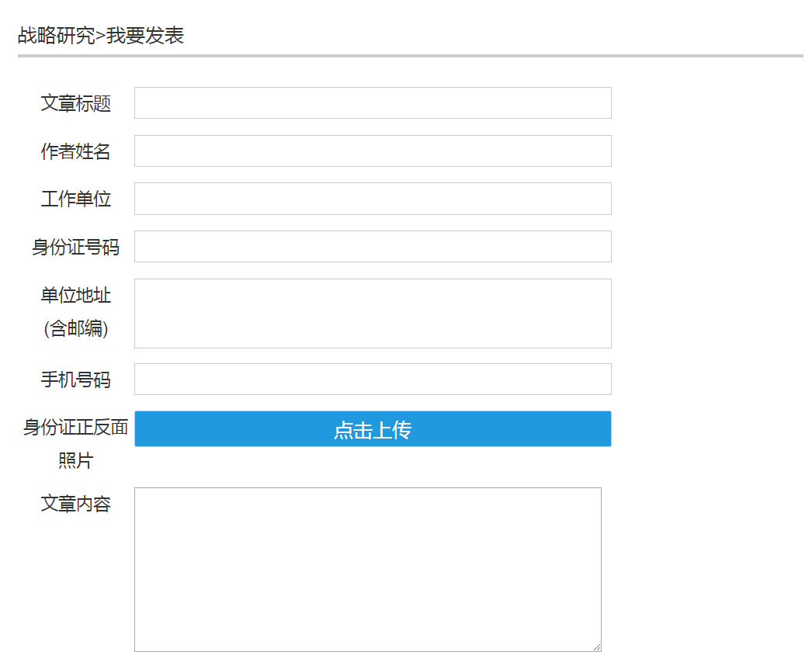Click the 文章标题 field label
This screenshot has width=812, height=669.
[77, 104]
